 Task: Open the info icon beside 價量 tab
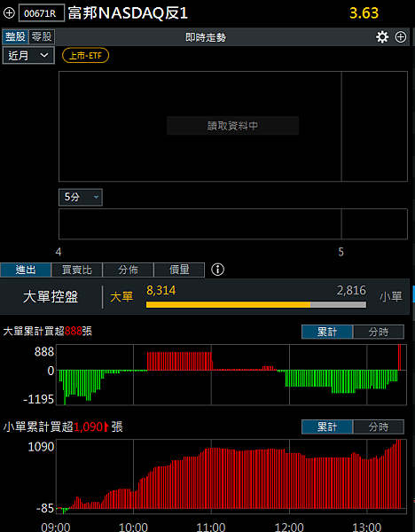(217, 270)
